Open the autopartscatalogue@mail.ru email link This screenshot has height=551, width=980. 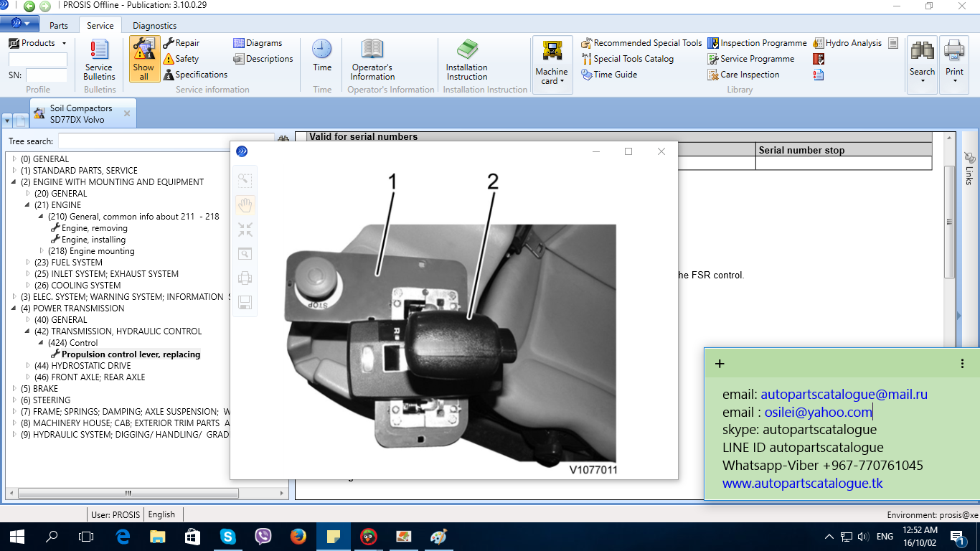(x=844, y=395)
